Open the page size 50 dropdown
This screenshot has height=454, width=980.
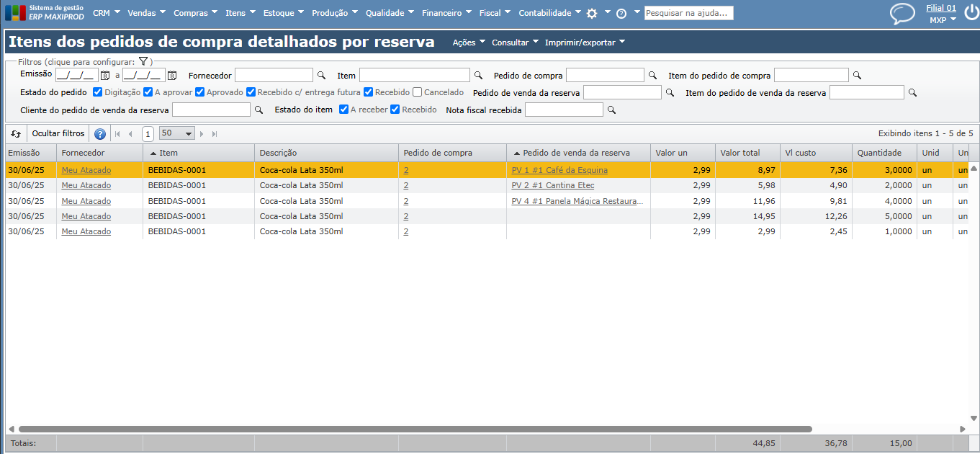pos(176,133)
